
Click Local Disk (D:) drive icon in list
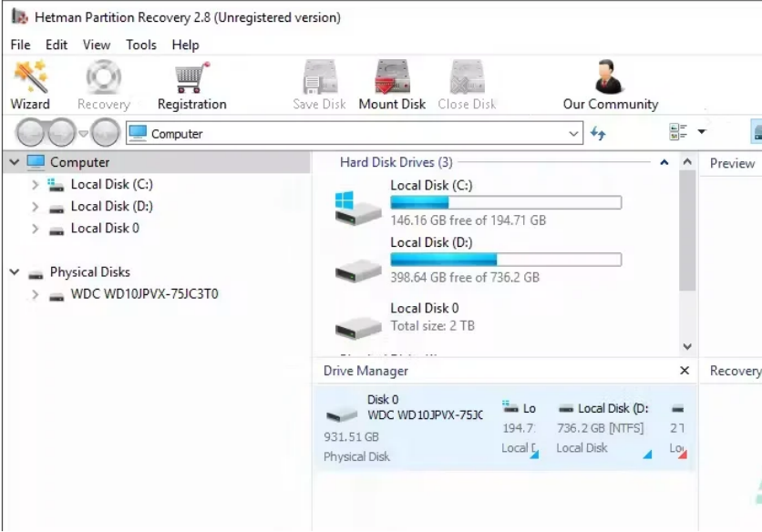pyautogui.click(x=358, y=271)
